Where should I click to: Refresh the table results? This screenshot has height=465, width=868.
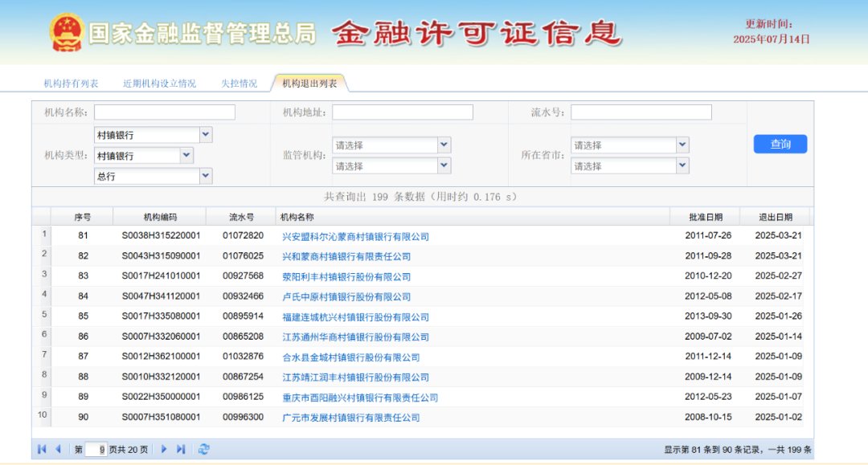coord(203,449)
